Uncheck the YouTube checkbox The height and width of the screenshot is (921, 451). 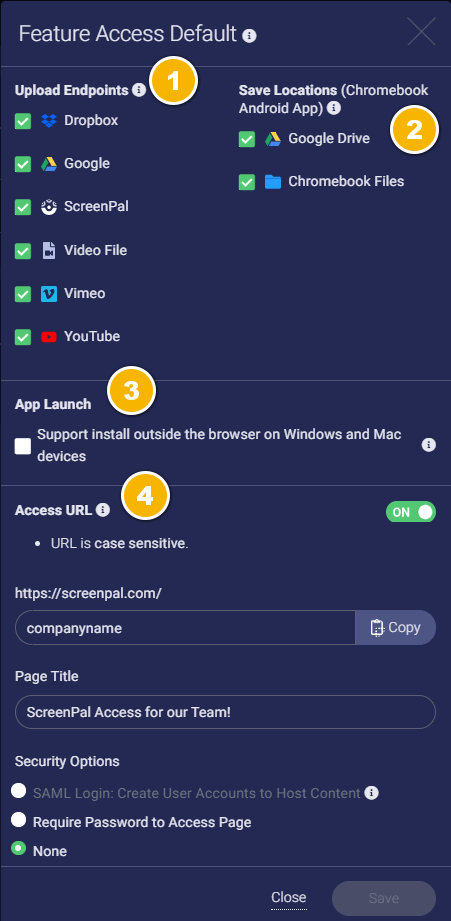point(23,337)
